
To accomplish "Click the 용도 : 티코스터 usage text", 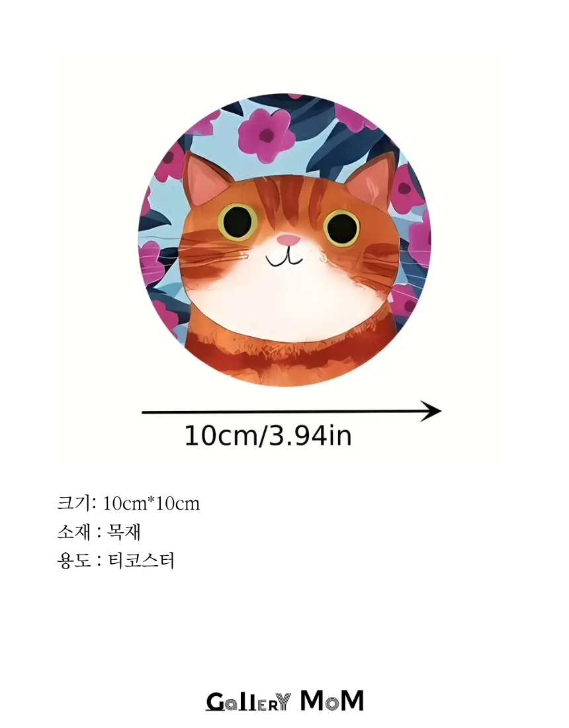I will coord(116,561).
